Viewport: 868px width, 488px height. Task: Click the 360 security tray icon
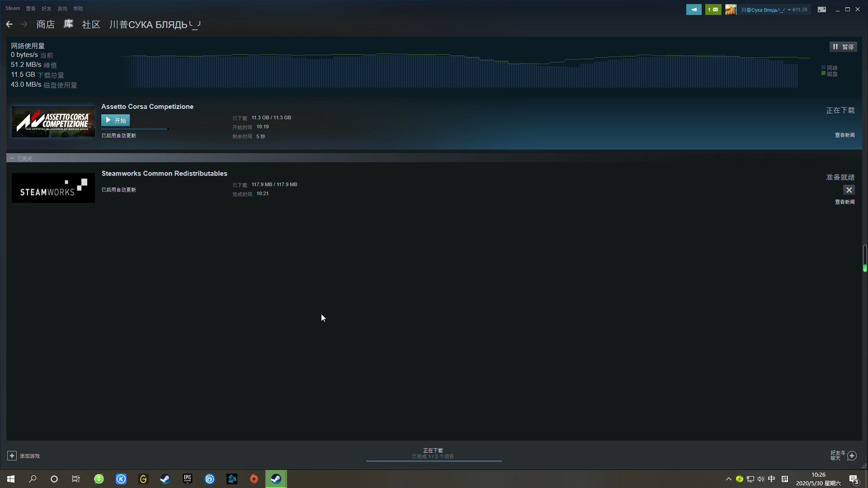click(x=740, y=479)
